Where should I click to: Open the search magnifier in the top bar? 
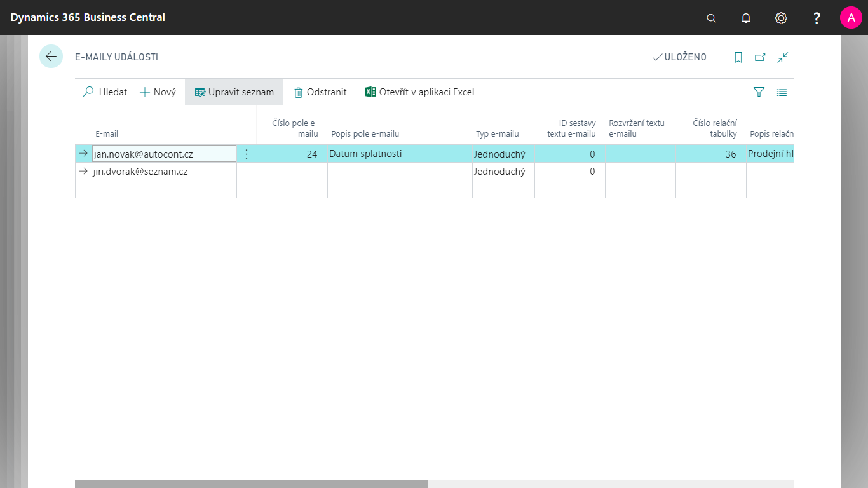710,18
